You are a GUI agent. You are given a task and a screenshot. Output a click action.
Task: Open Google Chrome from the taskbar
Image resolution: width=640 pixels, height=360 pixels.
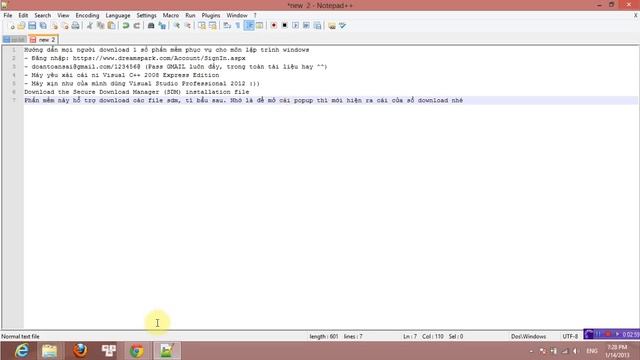137,351
